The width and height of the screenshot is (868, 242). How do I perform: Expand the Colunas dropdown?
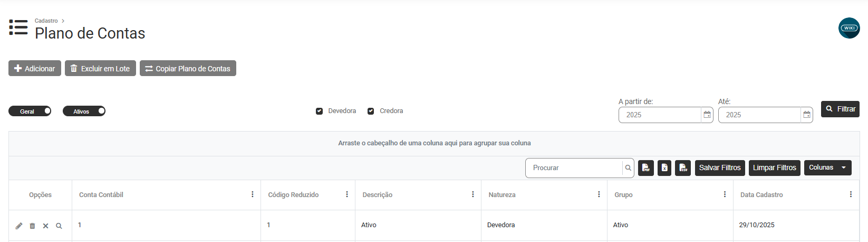pyautogui.click(x=828, y=167)
